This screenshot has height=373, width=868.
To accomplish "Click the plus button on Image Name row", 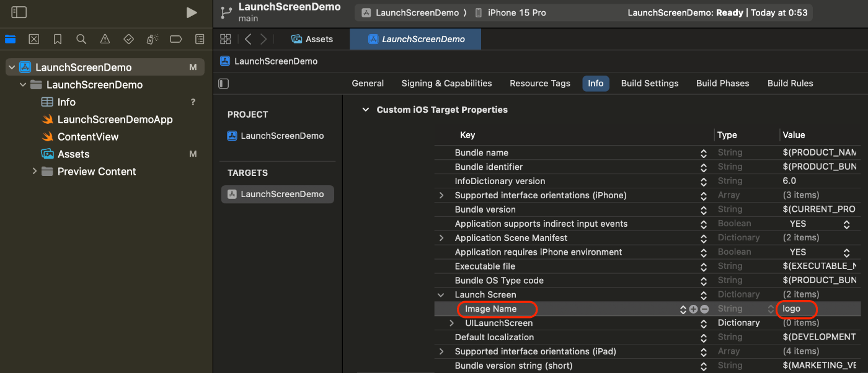I will coord(693,309).
